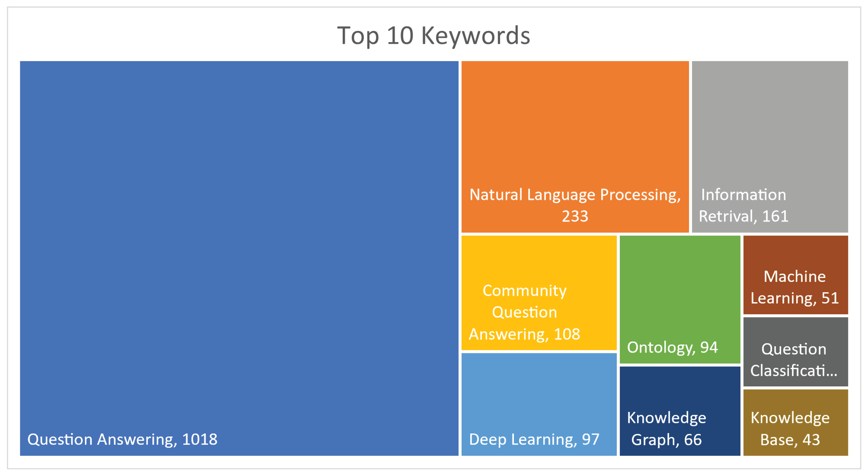Click the Question Answering blue rectangle
This screenshot has height=476, width=868.
tap(239, 236)
